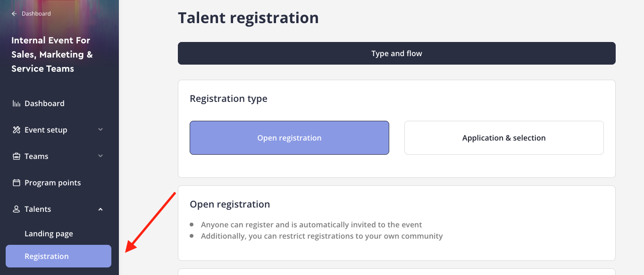Viewport: 644px width, 275px height.
Task: Click the Teams sidebar label
Action: [x=36, y=156]
